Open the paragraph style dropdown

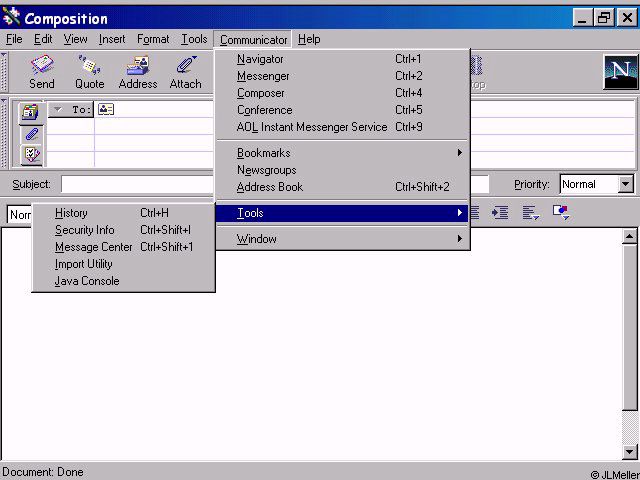19,214
